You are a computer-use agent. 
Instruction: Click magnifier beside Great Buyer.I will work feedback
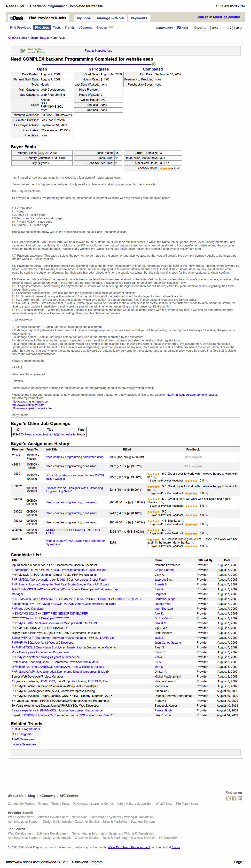(x=162, y=502)
